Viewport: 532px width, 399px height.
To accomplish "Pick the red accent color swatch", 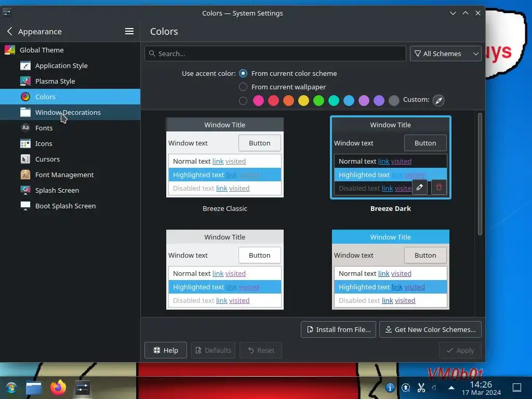I will tap(273, 101).
